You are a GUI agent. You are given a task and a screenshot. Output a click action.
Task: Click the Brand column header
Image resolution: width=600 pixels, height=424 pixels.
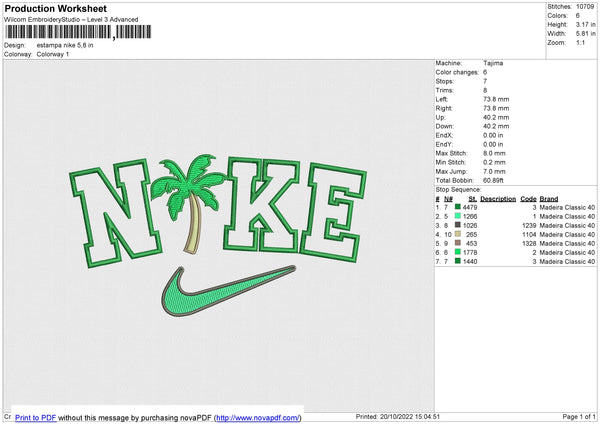(549, 199)
